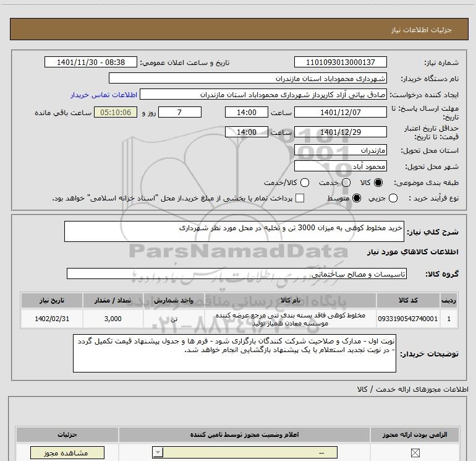Click the تاریخ نیاز column header
The width and height of the screenshot is (476, 461).
coord(52,301)
